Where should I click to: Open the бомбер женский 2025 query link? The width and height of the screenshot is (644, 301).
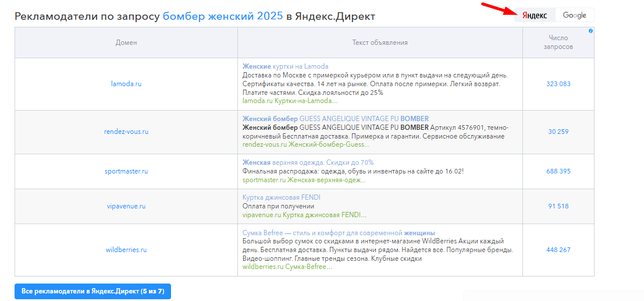point(223,16)
